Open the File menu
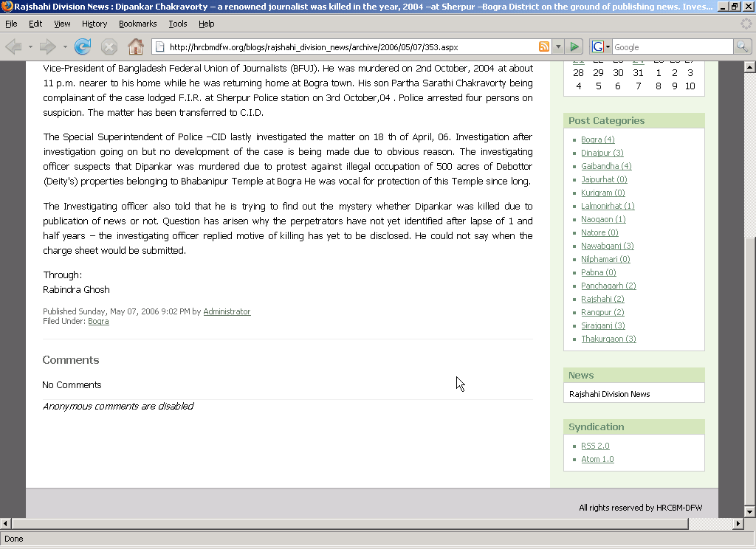 point(11,24)
